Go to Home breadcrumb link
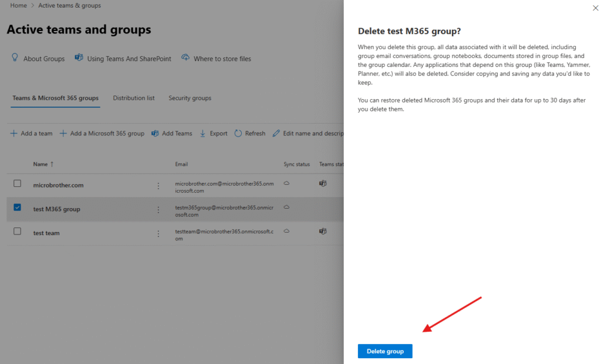This screenshot has height=364, width=601. pyautogui.click(x=18, y=5)
